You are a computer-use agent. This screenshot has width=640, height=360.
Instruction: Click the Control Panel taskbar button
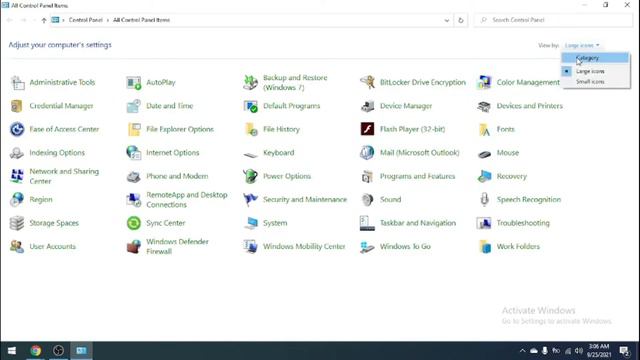81,351
